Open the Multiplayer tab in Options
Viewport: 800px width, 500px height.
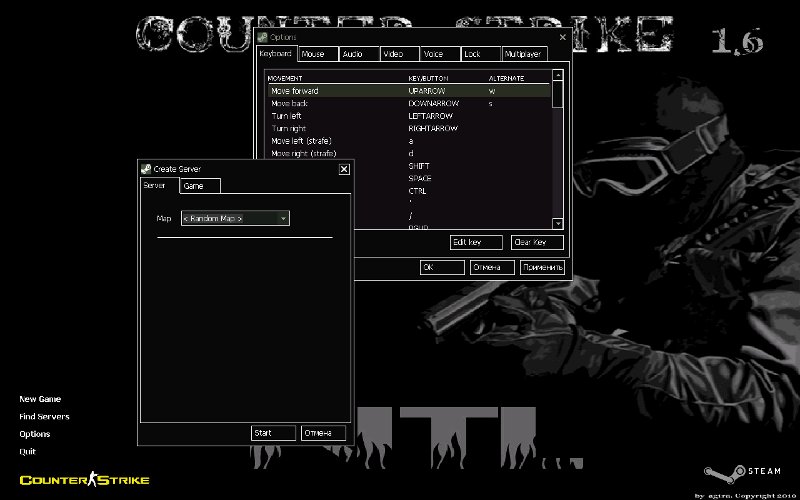524,54
